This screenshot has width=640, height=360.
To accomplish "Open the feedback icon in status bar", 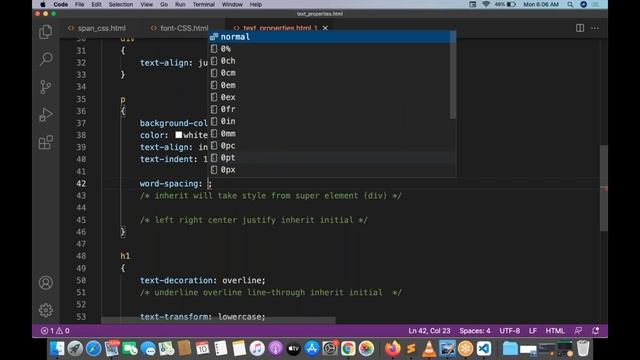I will tap(578, 331).
